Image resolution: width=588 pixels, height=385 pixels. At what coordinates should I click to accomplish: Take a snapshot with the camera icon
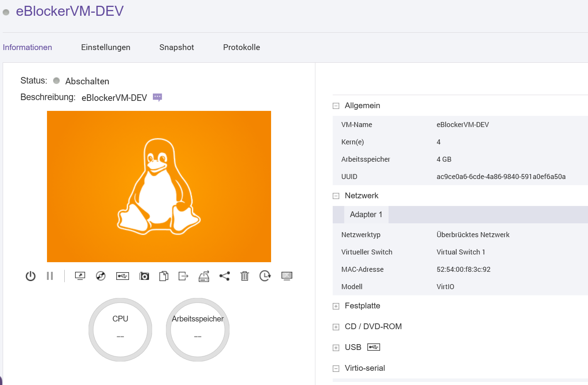[144, 276]
